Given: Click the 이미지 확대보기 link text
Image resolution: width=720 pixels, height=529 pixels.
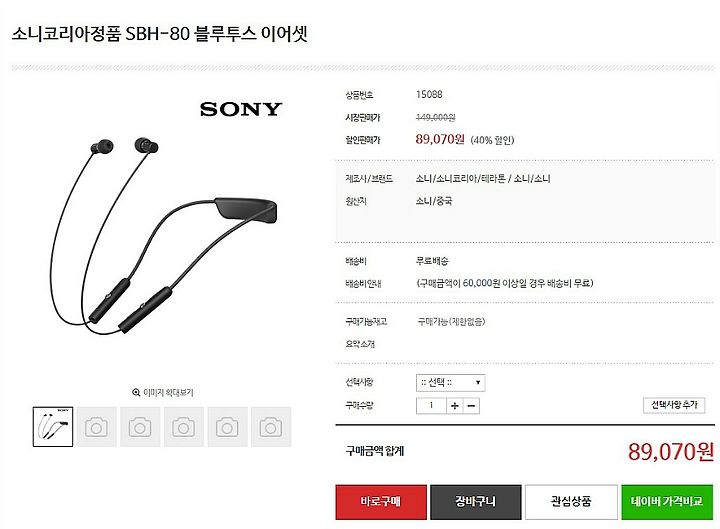Looking at the screenshot, I should (169, 393).
